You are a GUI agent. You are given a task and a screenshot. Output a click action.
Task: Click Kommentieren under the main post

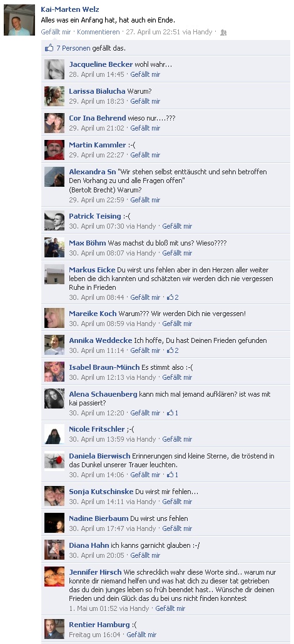[x=98, y=32]
